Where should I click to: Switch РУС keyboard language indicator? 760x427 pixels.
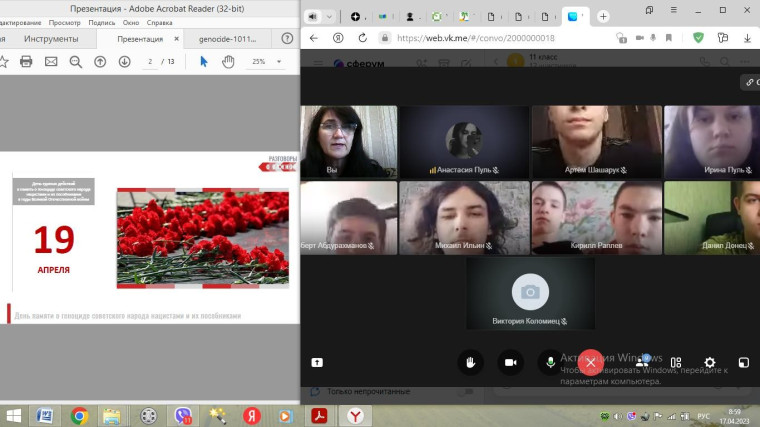pos(703,416)
